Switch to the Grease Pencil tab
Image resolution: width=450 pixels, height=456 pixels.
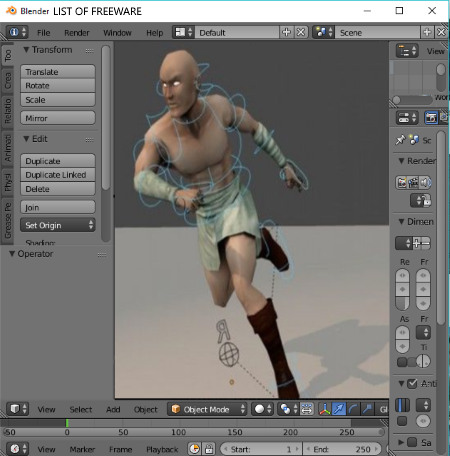point(8,220)
